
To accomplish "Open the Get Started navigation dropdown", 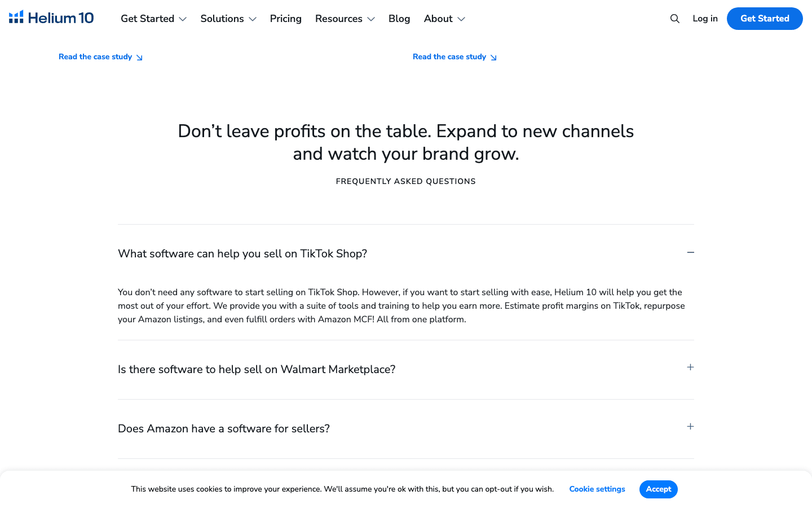I will pyautogui.click(x=153, y=19).
